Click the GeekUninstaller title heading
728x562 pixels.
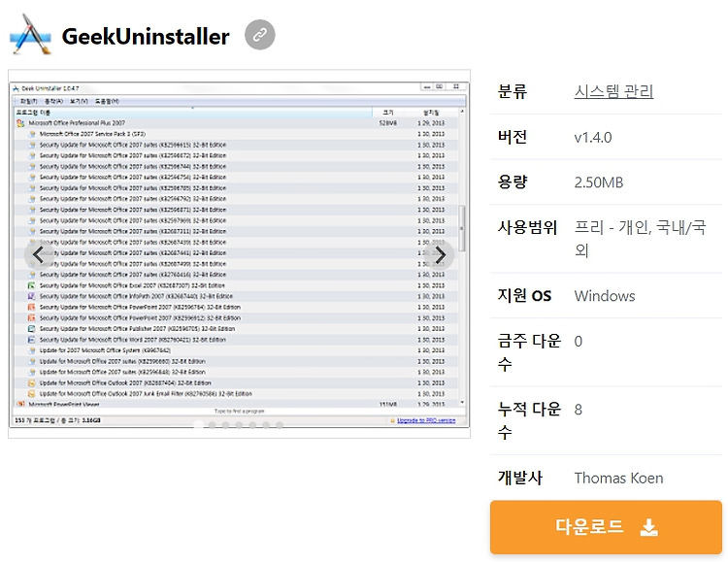click(146, 36)
